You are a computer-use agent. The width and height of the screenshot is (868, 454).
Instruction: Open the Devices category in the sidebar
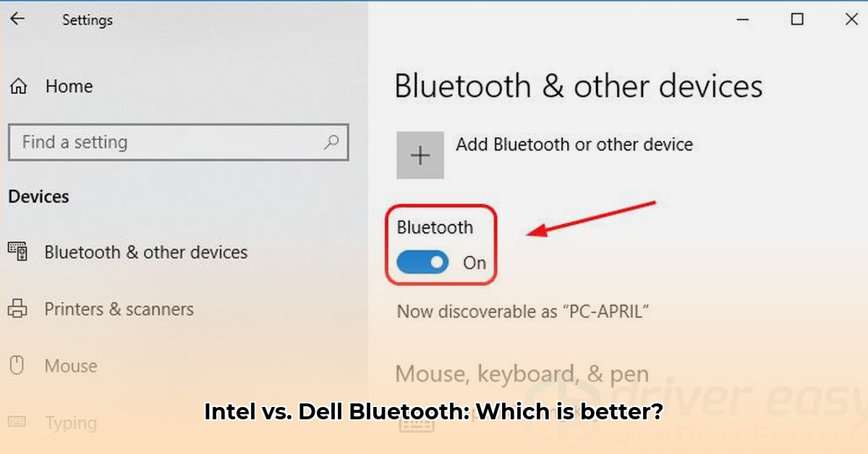pyautogui.click(x=38, y=196)
